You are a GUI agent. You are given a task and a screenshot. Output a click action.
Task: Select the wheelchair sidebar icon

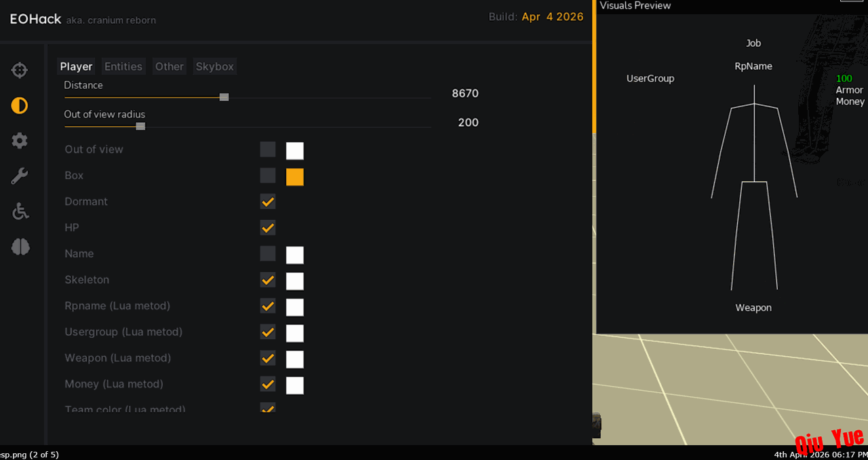(x=20, y=211)
